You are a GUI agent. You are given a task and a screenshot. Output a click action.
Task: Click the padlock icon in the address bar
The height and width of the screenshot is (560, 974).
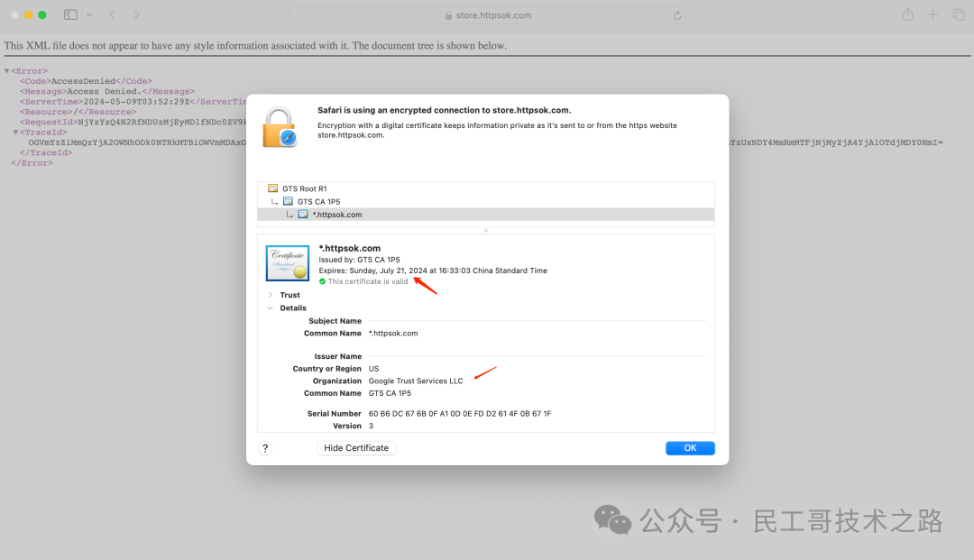(x=448, y=15)
